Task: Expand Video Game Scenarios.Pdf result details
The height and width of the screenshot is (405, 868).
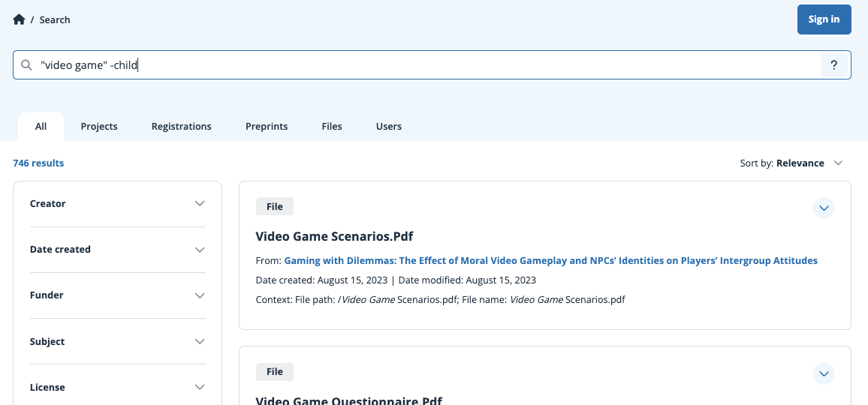Action: click(x=824, y=208)
